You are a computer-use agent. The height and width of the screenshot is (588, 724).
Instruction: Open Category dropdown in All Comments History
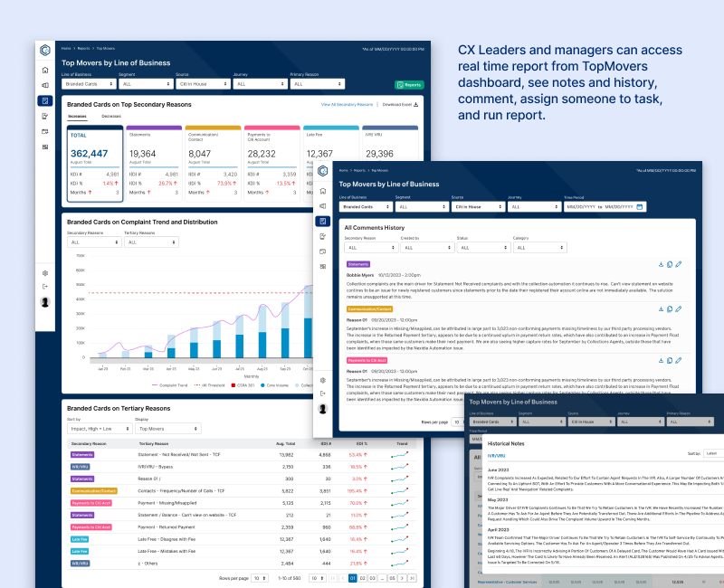(539, 248)
